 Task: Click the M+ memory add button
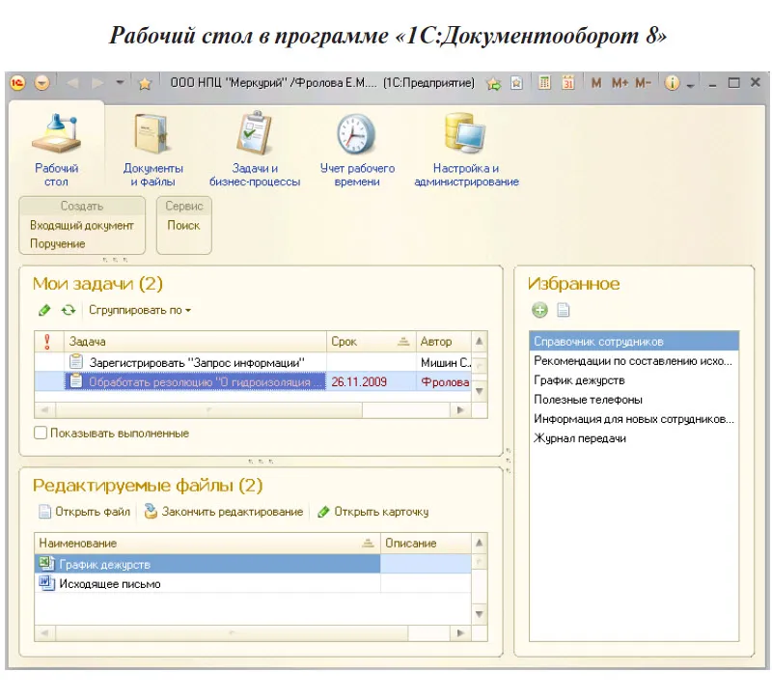(x=620, y=83)
